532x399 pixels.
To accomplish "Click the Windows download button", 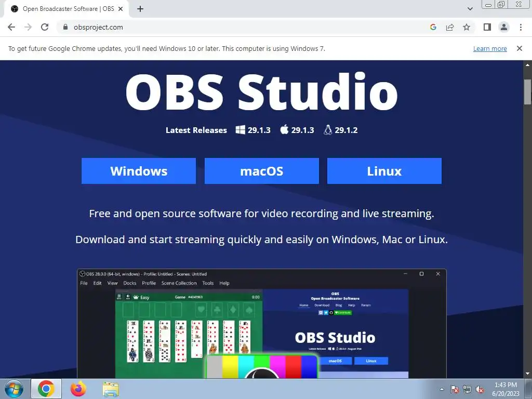I will (139, 171).
